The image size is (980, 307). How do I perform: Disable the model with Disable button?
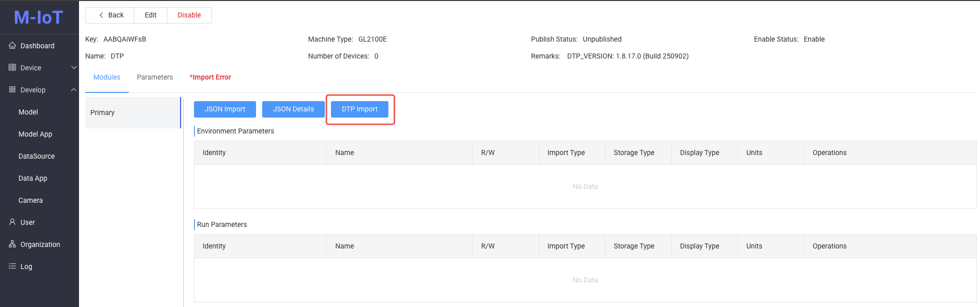pyautogui.click(x=189, y=15)
